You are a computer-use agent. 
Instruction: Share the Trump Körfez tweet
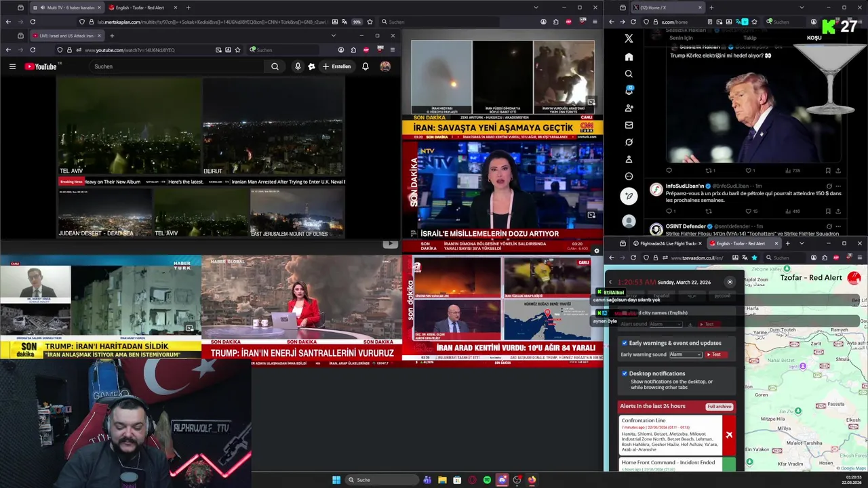(x=839, y=171)
